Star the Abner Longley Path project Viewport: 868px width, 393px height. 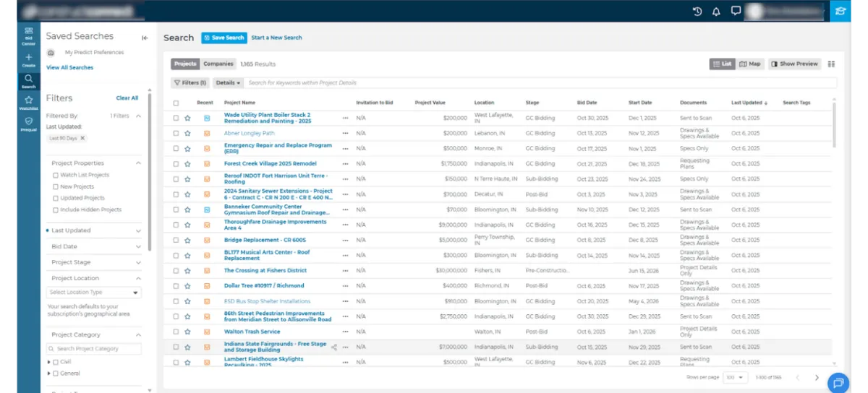pos(187,133)
